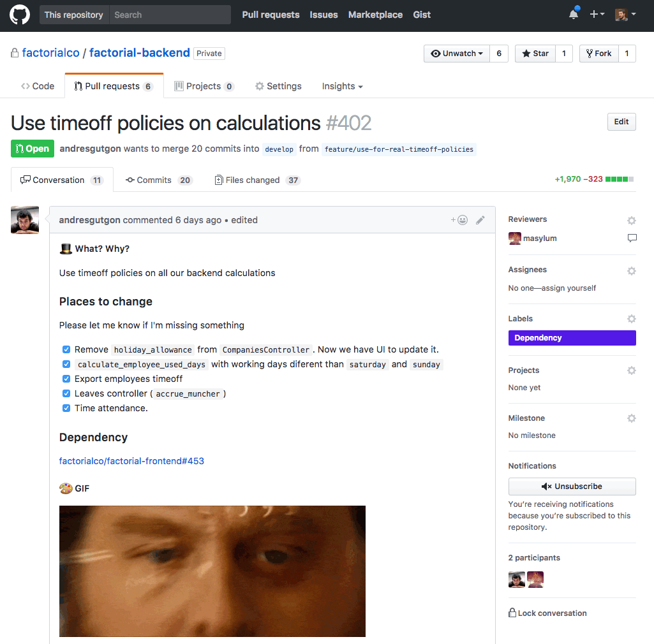This screenshot has width=654, height=644.
Task: Open Pull requests in top navigation
Action: pyautogui.click(x=271, y=15)
